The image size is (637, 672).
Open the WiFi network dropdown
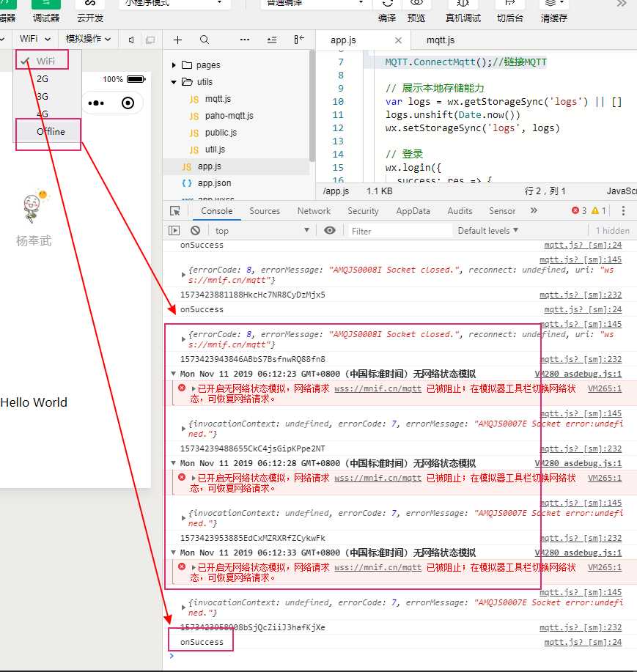(x=34, y=39)
